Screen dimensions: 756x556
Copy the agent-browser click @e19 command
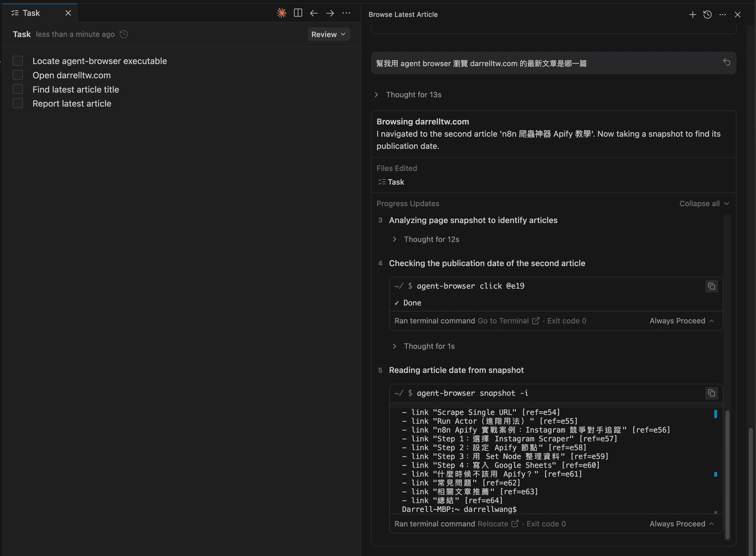tap(711, 286)
